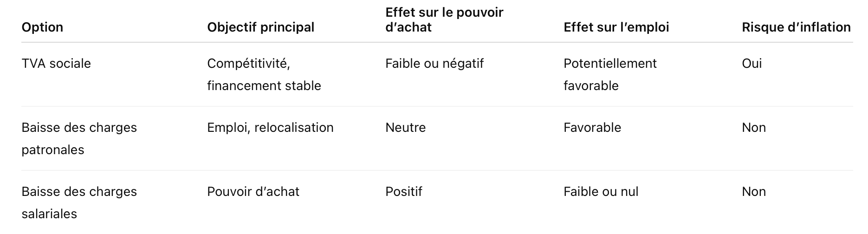Click the "Option" column header
This screenshot has width=868, height=234.
42,27
